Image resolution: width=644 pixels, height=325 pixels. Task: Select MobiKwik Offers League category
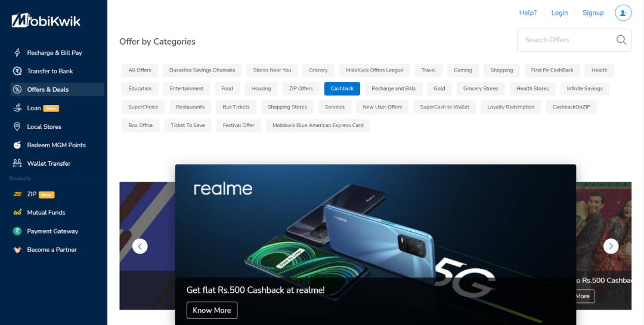click(374, 70)
